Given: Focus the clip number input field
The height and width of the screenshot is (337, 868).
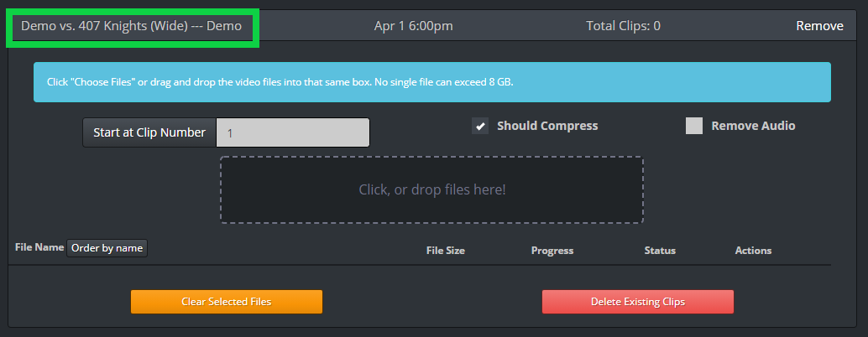Looking at the screenshot, I should point(293,132).
